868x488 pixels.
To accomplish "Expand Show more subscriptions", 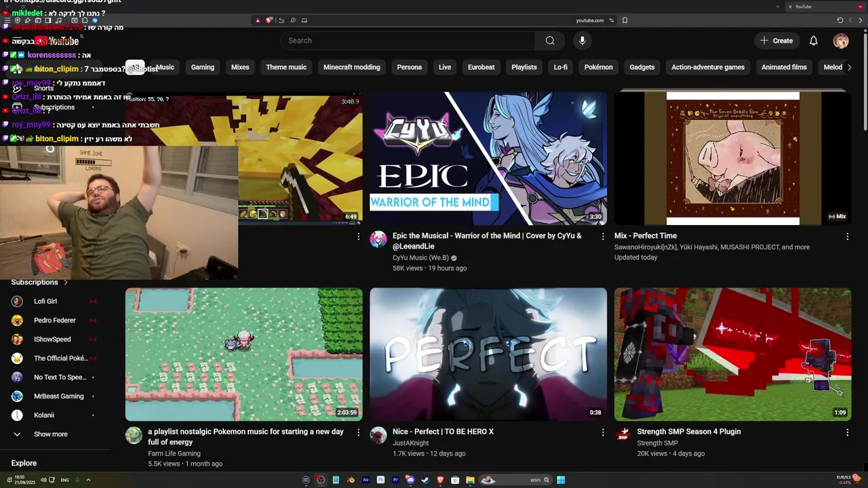I will tap(54, 434).
